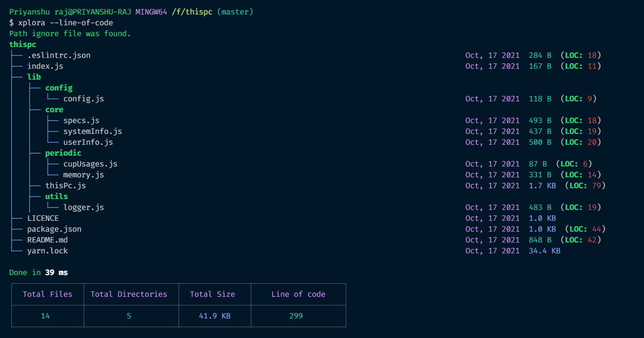Viewport: 644px width, 338px height.
Task: Select README.md in the tree
Action: coord(47,240)
